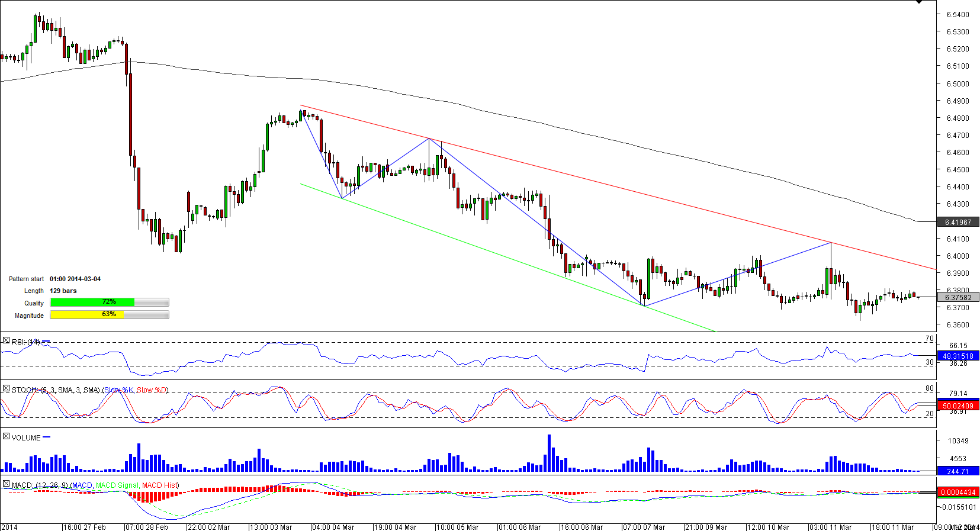Click the 6.41967 moving average price tag
This screenshot has width=980, height=531.
coord(958,223)
